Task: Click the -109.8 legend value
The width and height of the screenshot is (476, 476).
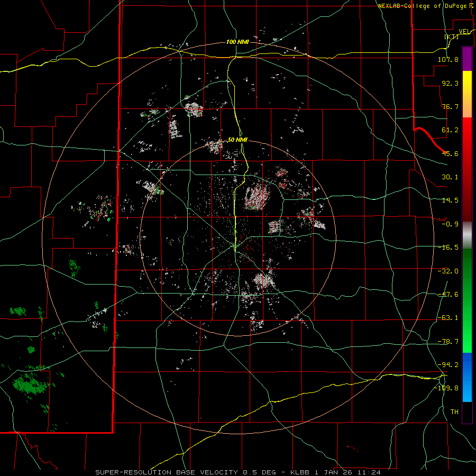Action: tap(446, 388)
